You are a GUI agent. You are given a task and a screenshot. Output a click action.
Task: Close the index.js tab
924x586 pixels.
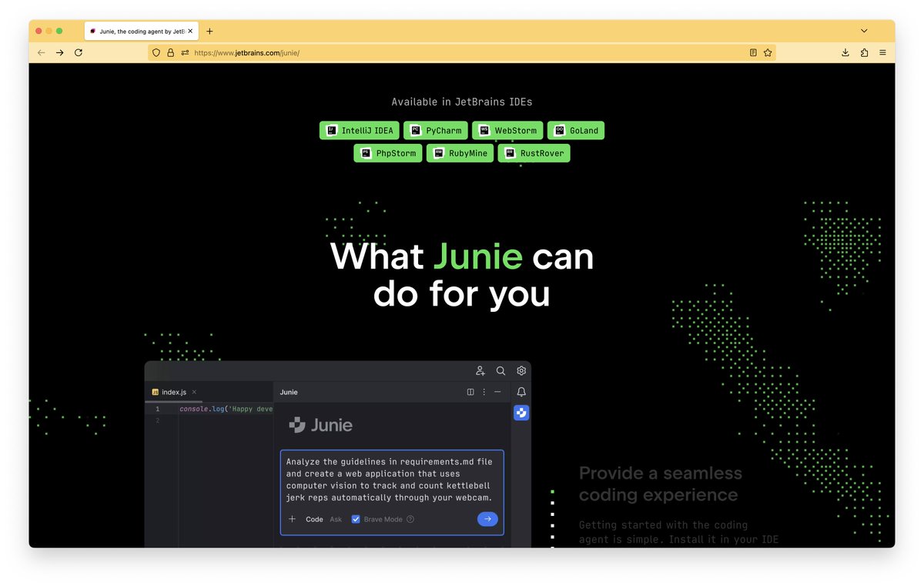coord(194,392)
